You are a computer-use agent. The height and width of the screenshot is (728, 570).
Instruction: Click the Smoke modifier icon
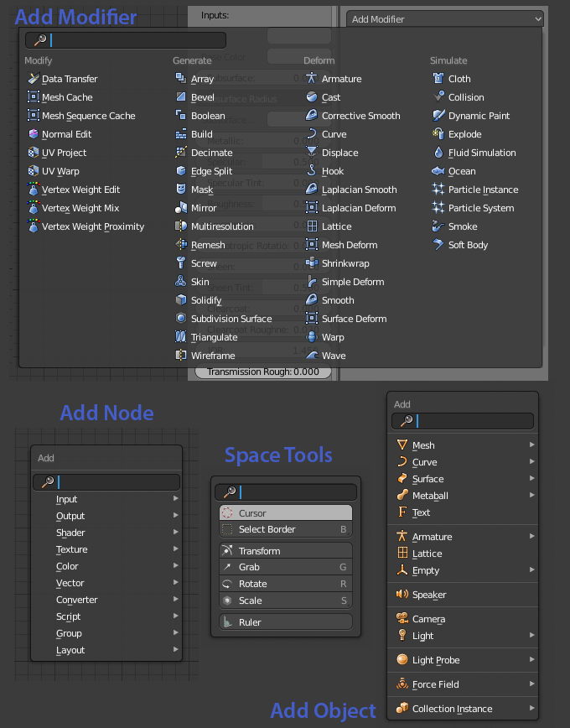tap(438, 226)
